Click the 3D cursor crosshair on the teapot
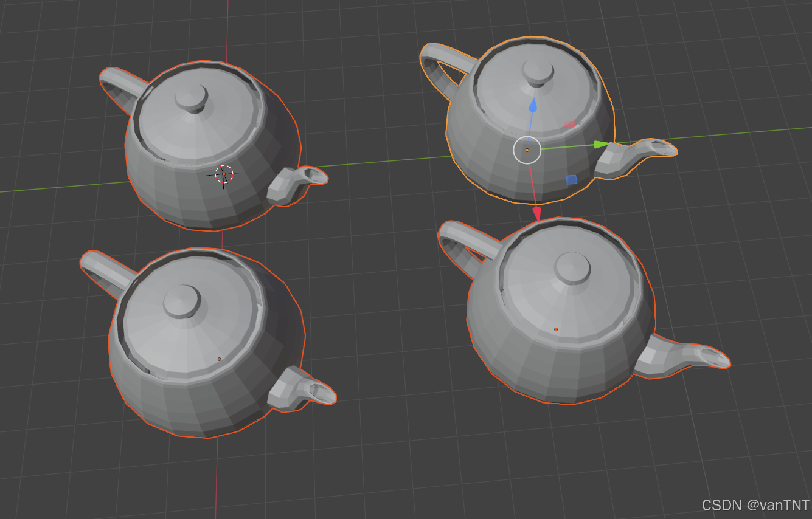 224,174
